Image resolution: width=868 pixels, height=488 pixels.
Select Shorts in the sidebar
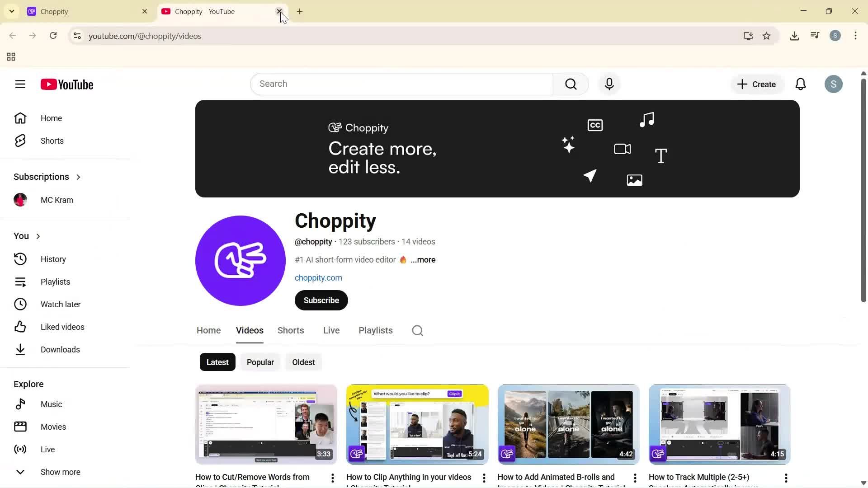click(52, 141)
